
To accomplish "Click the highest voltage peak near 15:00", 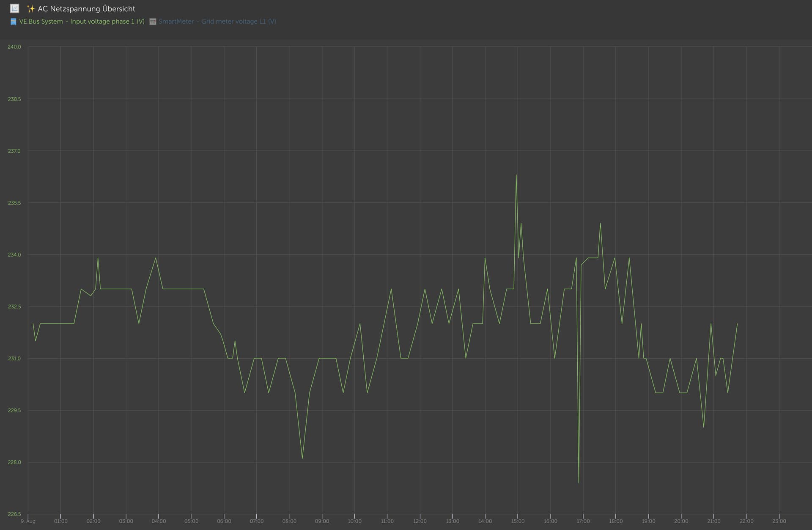I will [x=516, y=175].
